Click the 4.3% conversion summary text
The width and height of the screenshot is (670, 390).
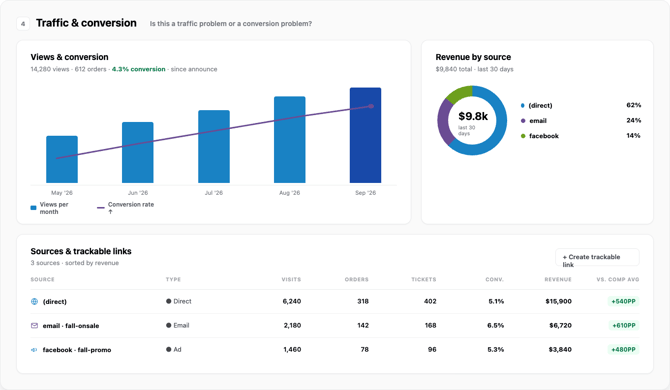point(138,69)
